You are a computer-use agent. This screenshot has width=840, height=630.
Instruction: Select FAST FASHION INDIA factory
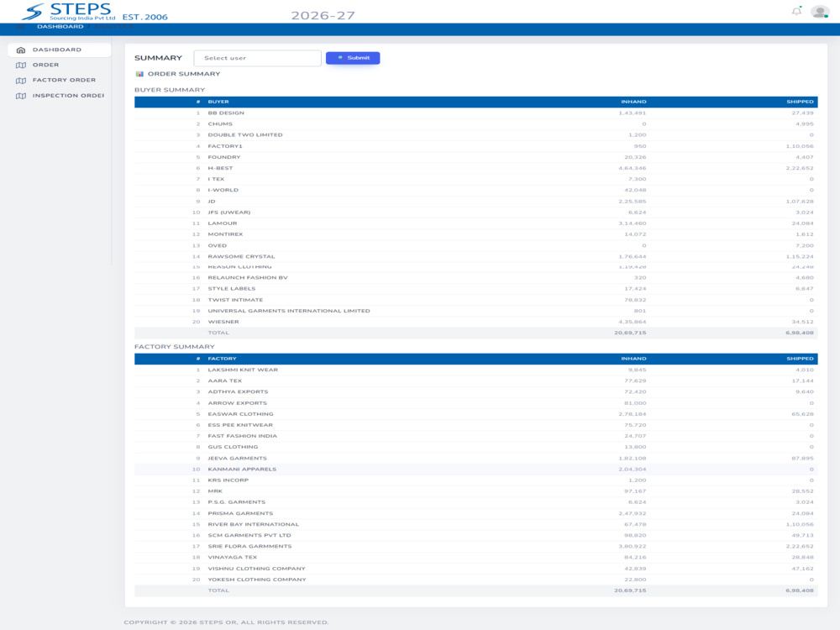point(475,436)
